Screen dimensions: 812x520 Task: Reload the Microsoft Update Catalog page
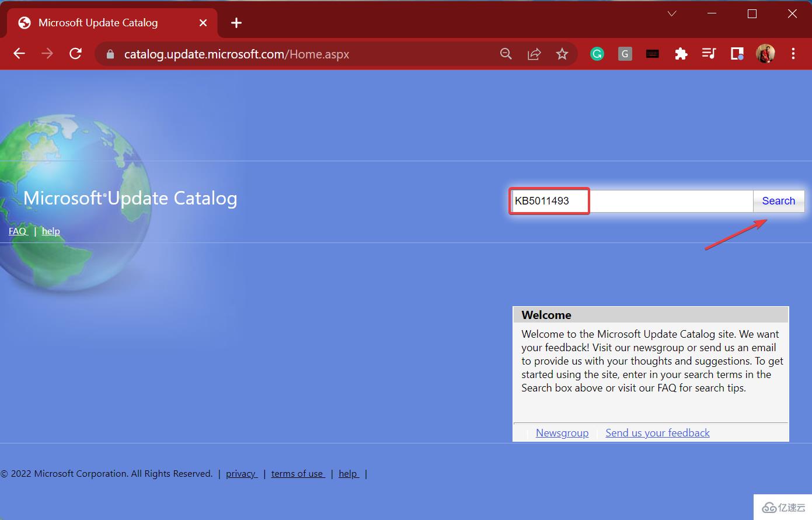click(75, 54)
